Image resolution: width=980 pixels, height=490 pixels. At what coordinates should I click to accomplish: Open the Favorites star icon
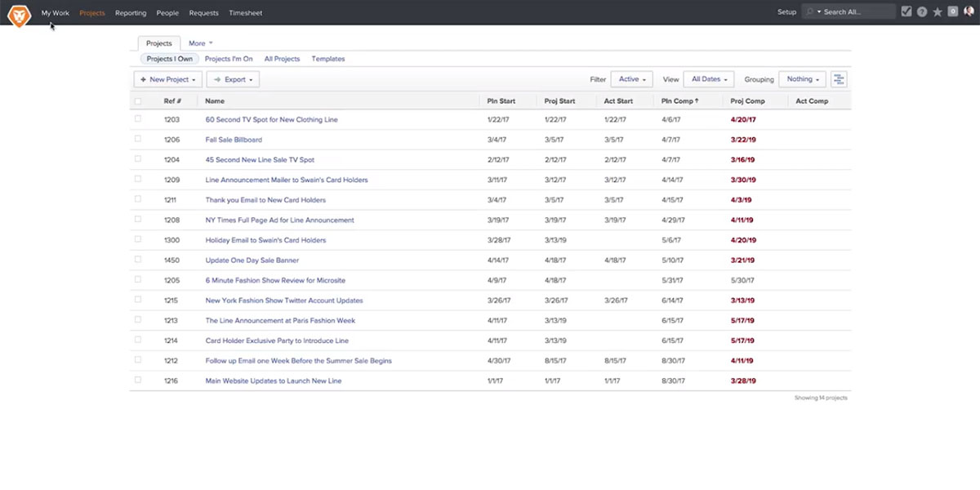click(x=938, y=12)
